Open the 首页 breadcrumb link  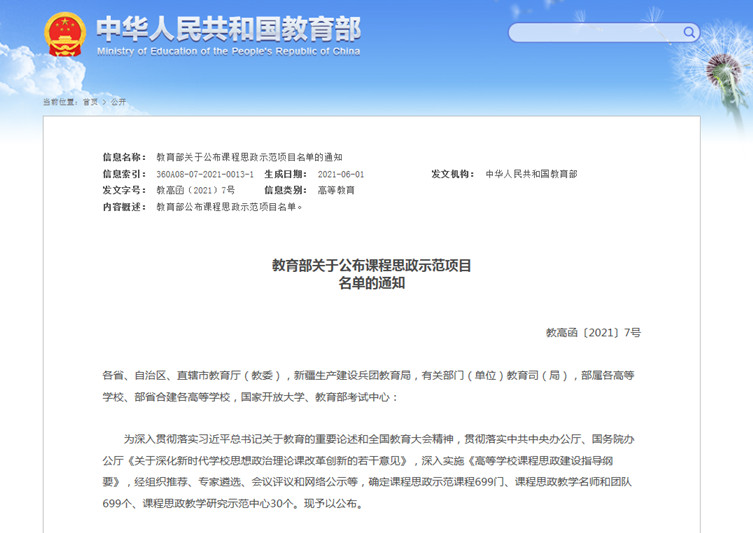90,102
